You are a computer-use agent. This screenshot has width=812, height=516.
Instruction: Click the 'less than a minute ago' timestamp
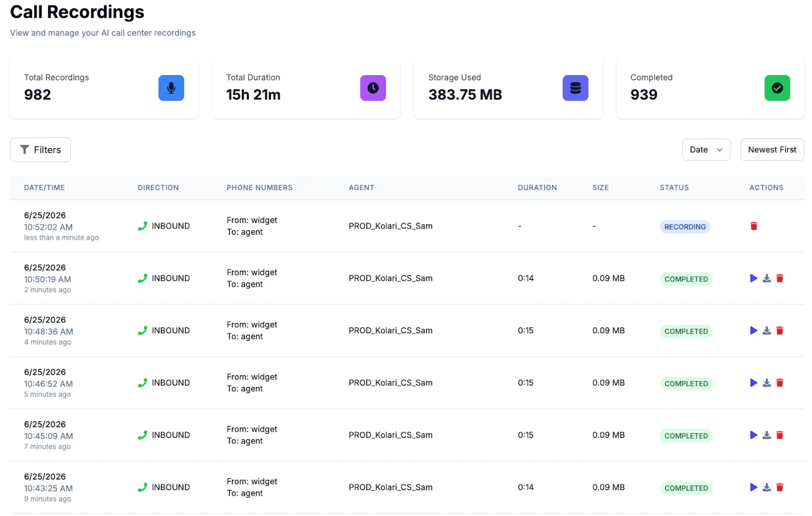click(x=61, y=238)
